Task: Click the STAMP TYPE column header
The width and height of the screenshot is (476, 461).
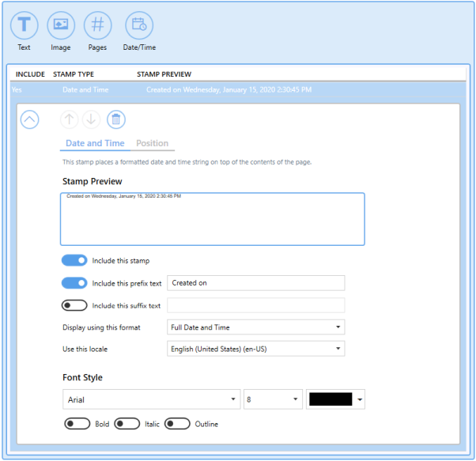Action: click(74, 74)
